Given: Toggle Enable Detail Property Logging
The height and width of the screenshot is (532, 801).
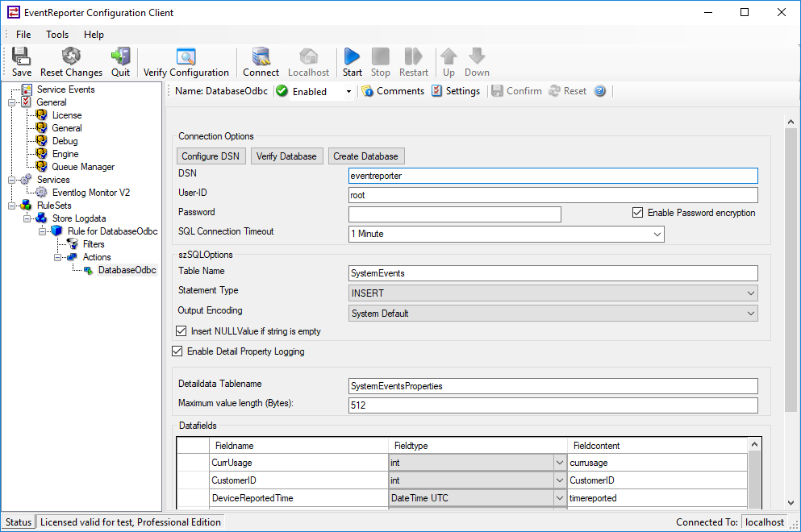Looking at the screenshot, I should point(177,351).
